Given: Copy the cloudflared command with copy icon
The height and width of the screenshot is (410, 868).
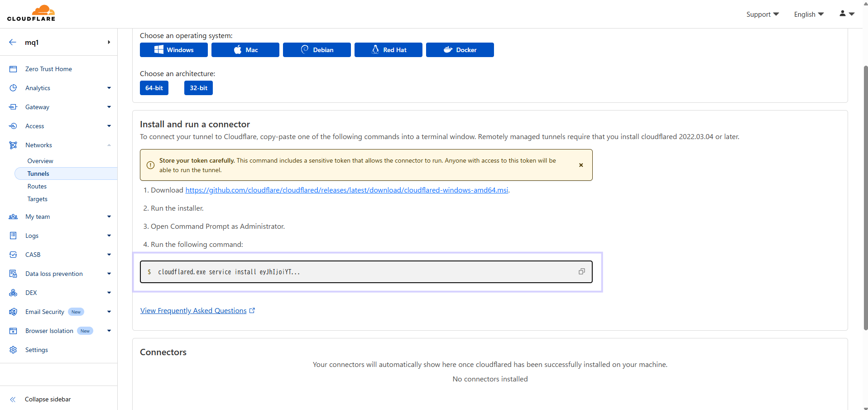Looking at the screenshot, I should click(582, 271).
